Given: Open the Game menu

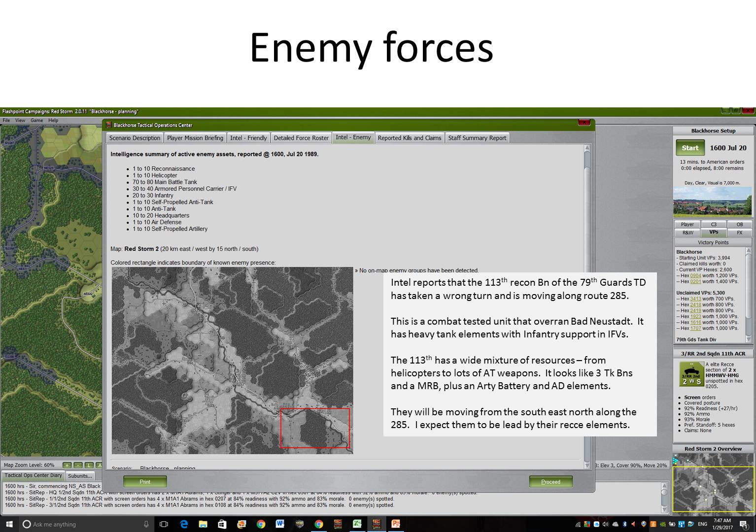Looking at the screenshot, I should [36, 120].
